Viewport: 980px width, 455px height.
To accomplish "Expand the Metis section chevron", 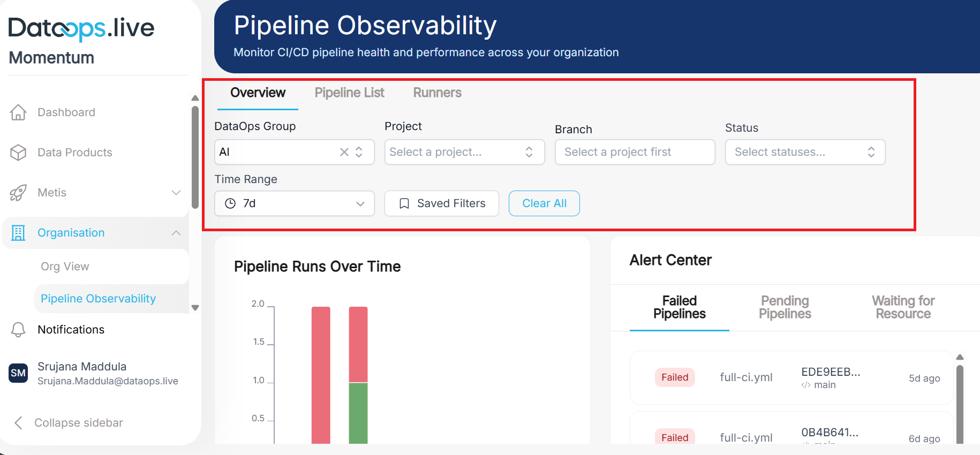I will pos(177,193).
